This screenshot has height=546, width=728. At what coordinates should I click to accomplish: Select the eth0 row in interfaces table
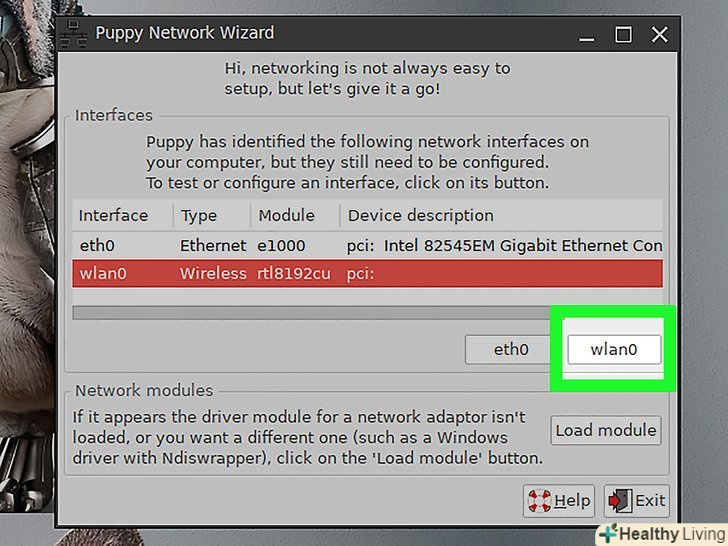coord(367,246)
